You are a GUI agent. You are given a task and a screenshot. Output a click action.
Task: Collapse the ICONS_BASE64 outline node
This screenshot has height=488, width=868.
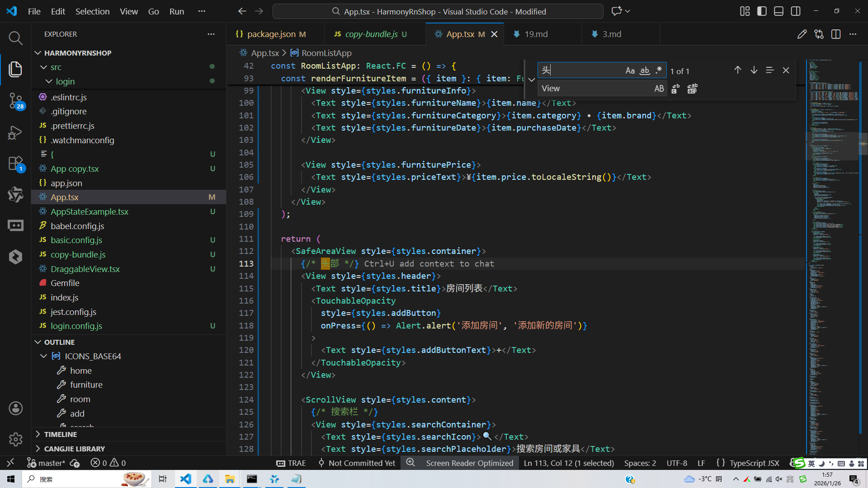point(44,356)
